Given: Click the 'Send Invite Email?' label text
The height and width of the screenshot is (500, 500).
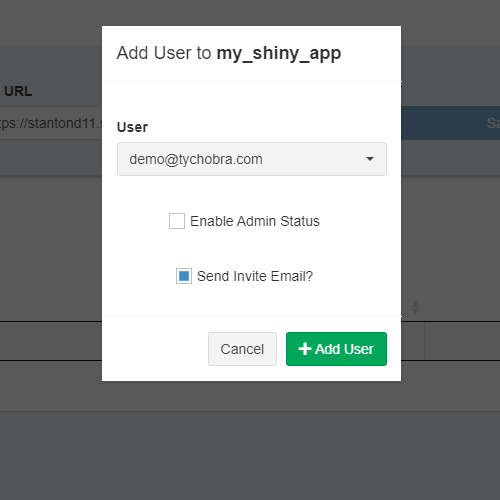Looking at the screenshot, I should 255,276.
